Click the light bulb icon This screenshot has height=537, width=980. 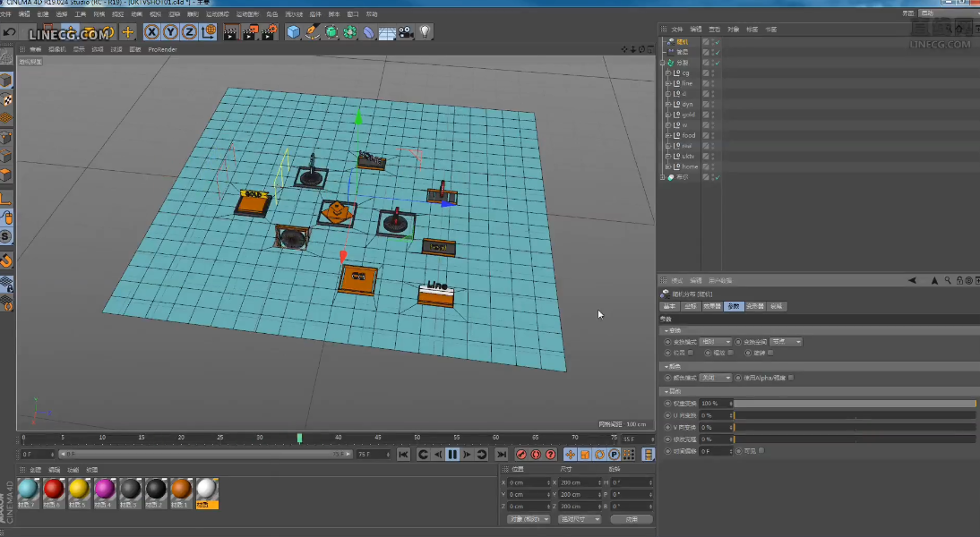(425, 31)
